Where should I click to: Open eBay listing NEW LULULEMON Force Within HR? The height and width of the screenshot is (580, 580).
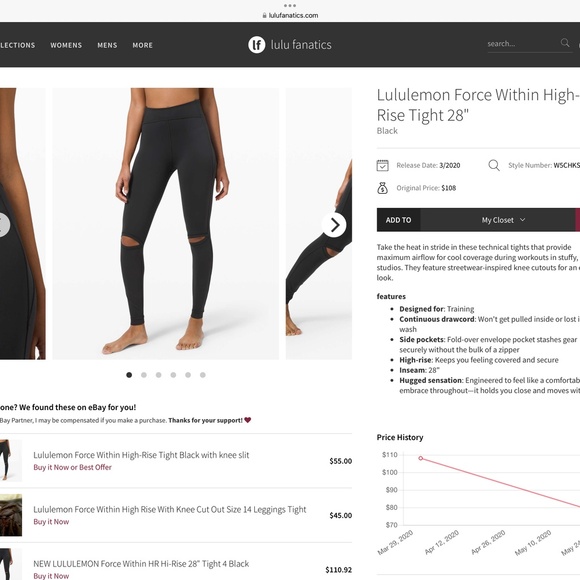141,564
